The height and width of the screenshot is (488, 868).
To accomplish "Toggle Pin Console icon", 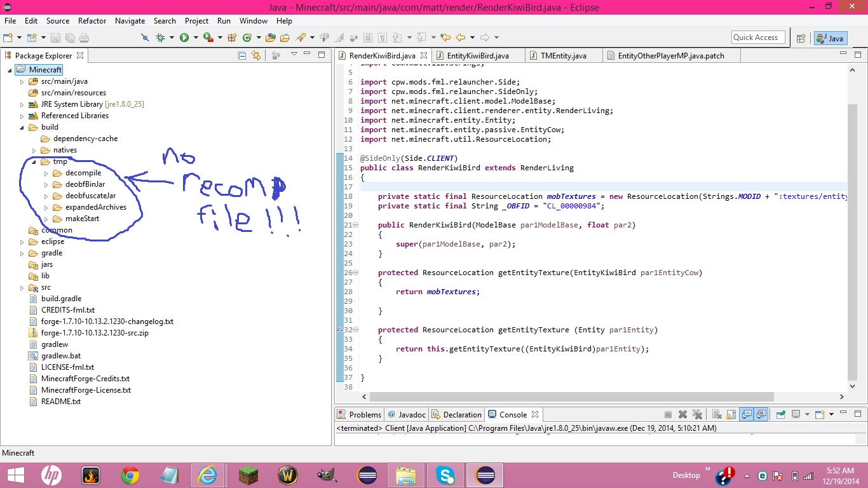I will (781, 414).
